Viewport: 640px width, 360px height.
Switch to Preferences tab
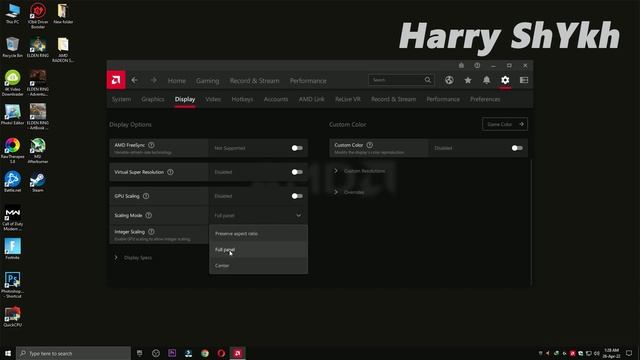click(x=485, y=99)
